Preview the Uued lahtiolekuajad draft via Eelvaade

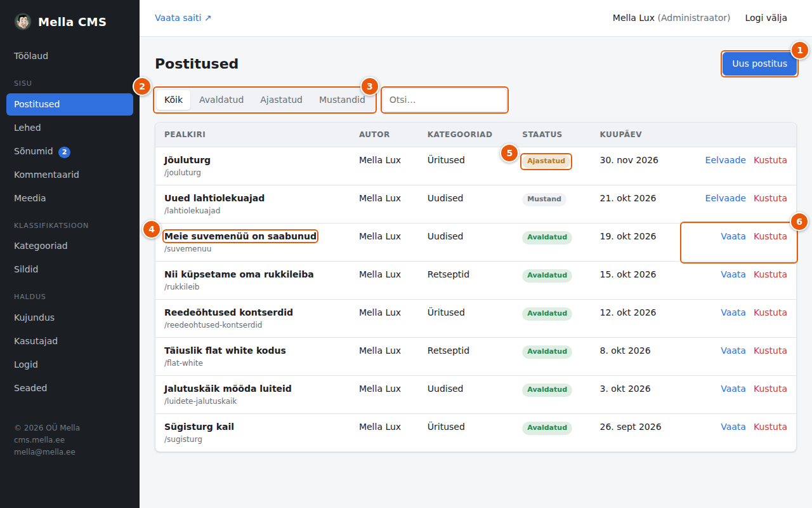point(726,198)
